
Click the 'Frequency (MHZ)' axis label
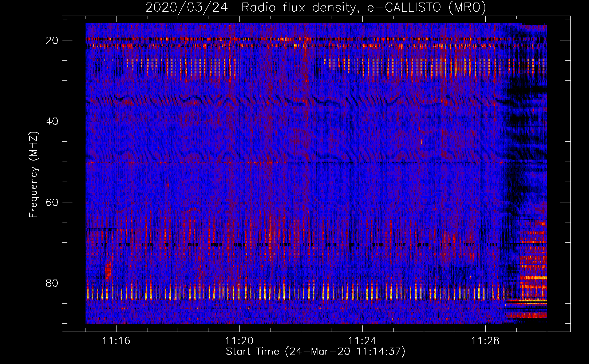click(x=33, y=175)
